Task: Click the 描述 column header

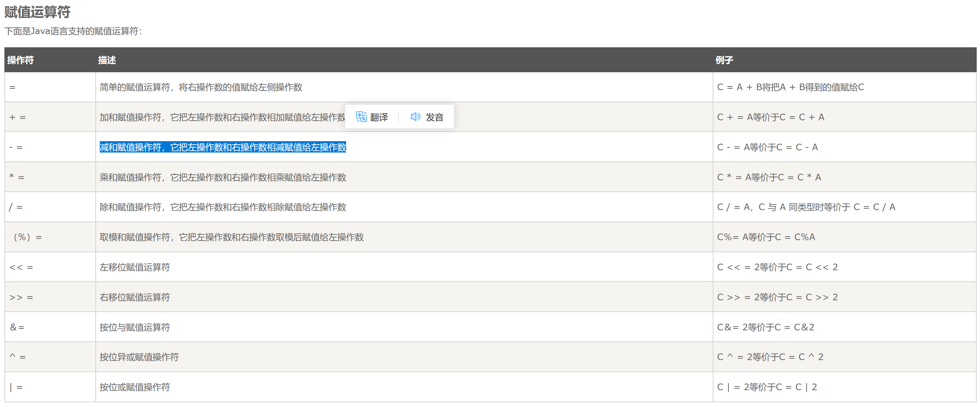Action: tap(107, 60)
